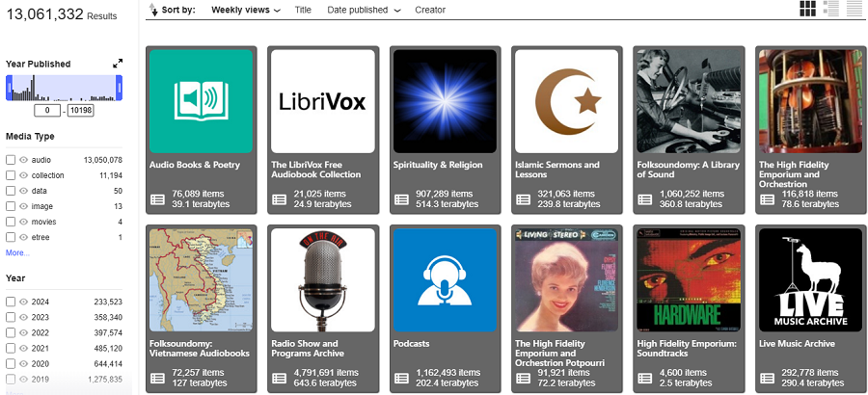Screen dimensions: 868x395
Task: Click the right handle of year range slider
Action: (x=119, y=88)
